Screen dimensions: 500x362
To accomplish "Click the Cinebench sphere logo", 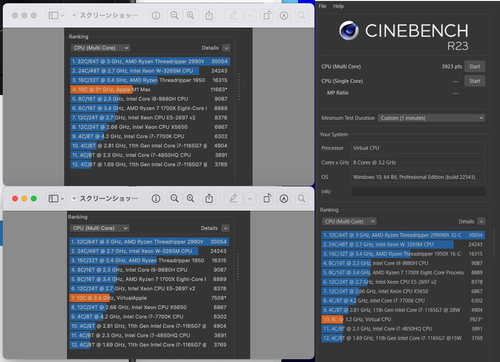I will click(x=349, y=31).
